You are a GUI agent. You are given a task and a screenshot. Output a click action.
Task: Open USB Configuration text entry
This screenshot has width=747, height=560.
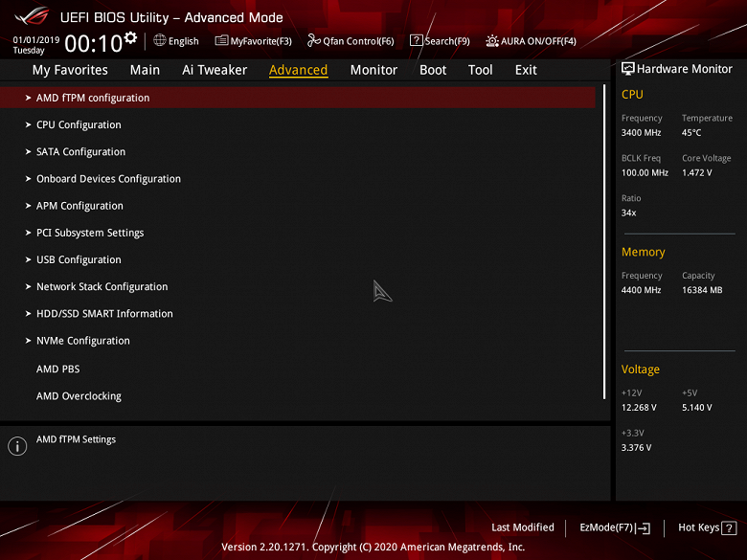click(79, 260)
